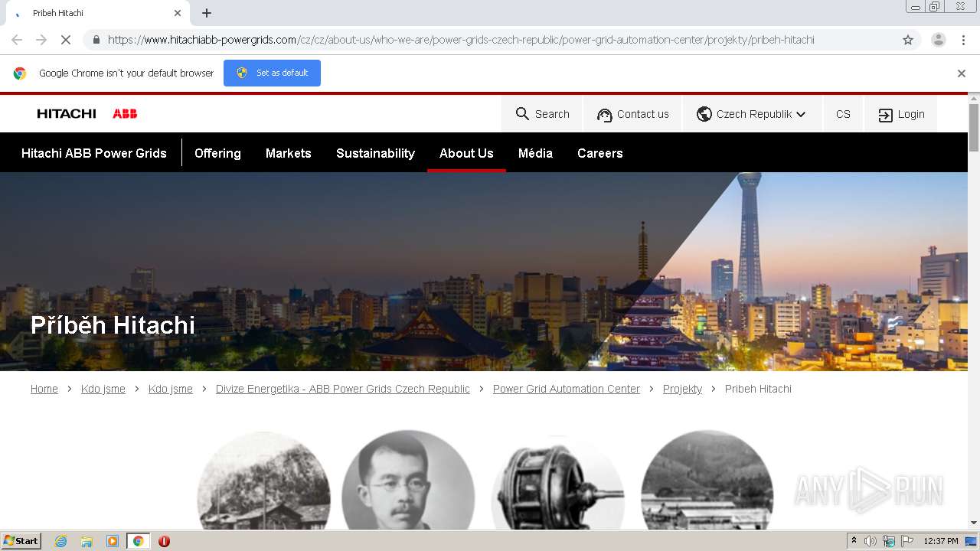Dismiss the default browser infobar
Viewport: 980px width, 551px height.
tap(962, 73)
